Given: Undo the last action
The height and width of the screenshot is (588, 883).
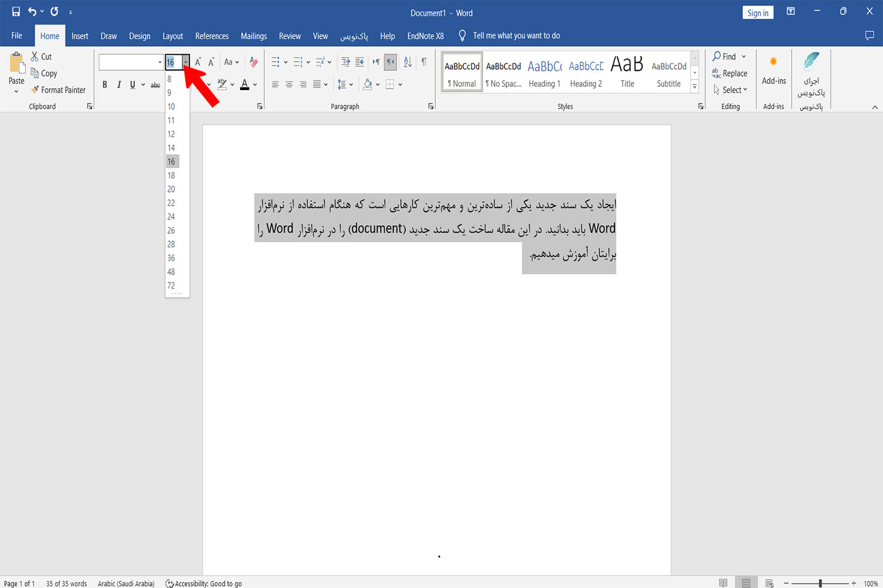Looking at the screenshot, I should (x=32, y=12).
